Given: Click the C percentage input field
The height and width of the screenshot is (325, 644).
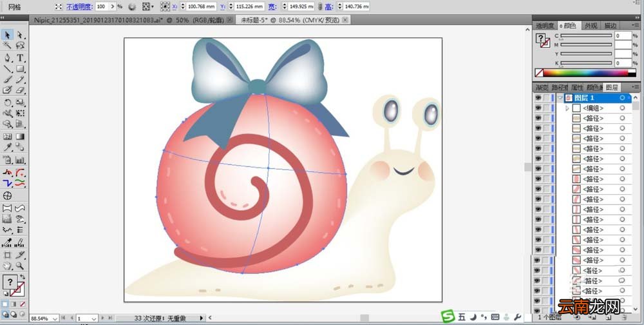Looking at the screenshot, I should tap(623, 36).
